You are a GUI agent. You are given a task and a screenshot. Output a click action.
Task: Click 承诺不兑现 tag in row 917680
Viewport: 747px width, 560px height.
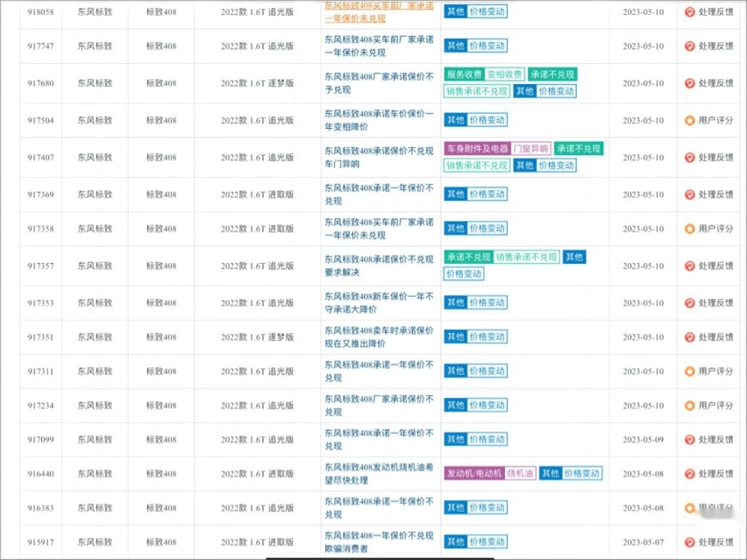point(552,74)
